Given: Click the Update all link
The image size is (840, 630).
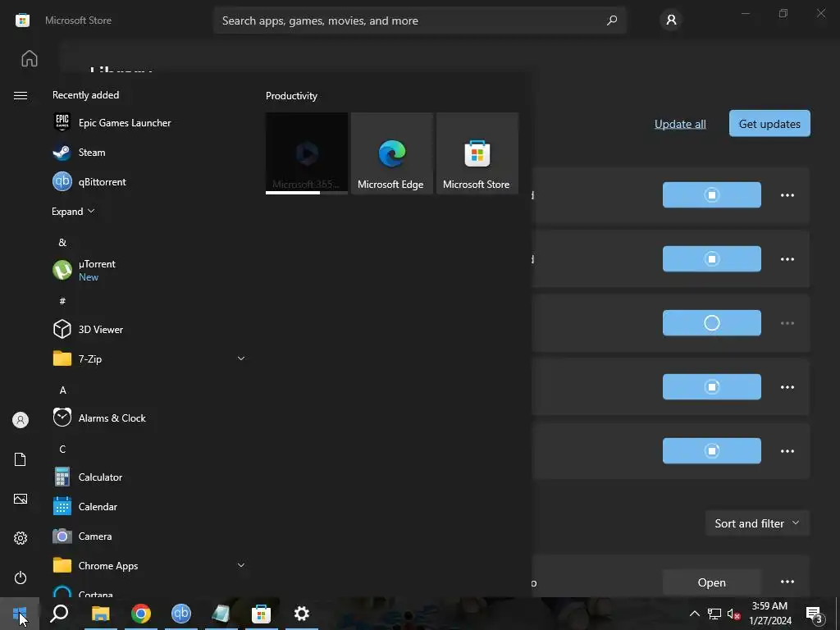Looking at the screenshot, I should (x=680, y=124).
